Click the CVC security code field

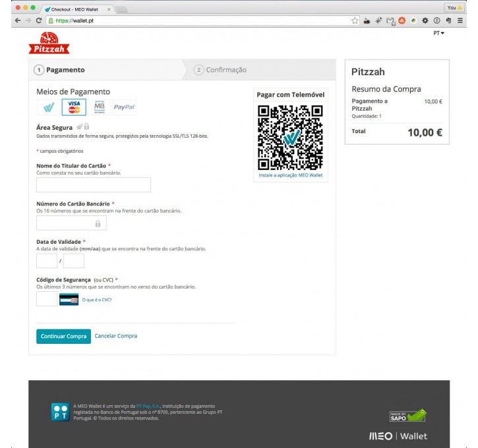[x=46, y=300]
